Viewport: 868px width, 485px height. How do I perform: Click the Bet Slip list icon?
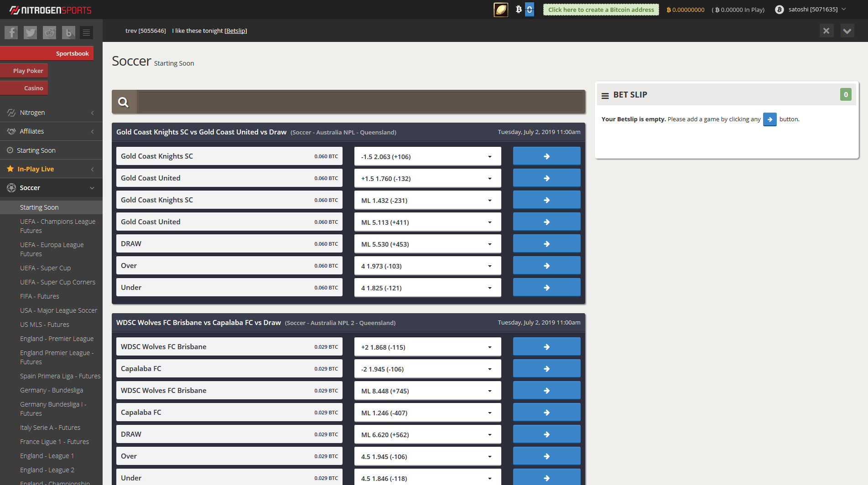(x=605, y=96)
